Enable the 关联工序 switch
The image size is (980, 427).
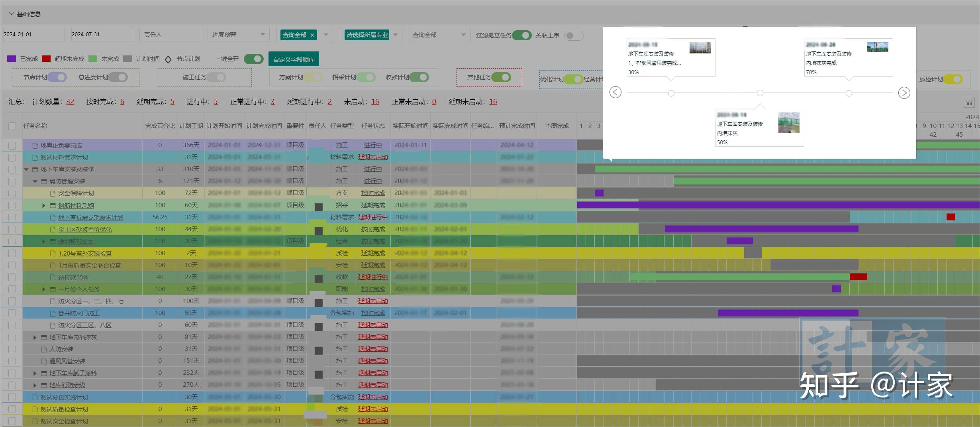coord(574,35)
